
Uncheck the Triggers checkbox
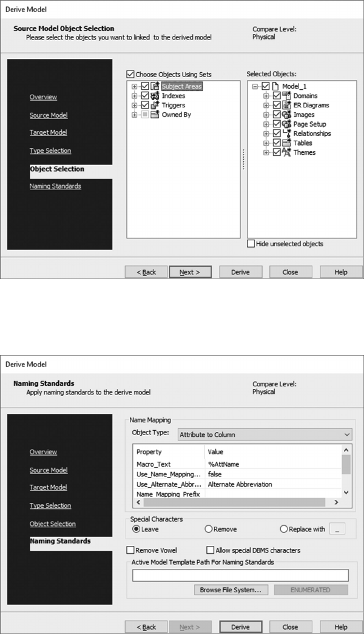[x=145, y=105]
